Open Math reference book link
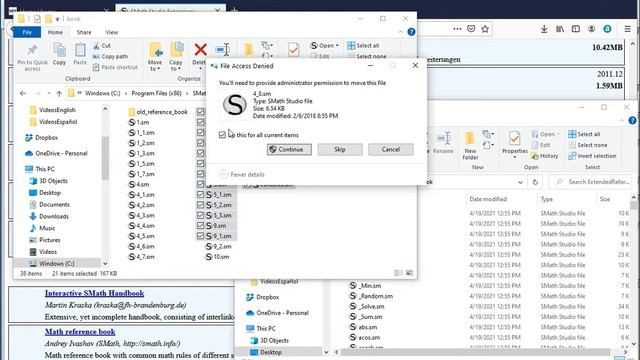Viewport: 640px width, 360px height. (80, 332)
